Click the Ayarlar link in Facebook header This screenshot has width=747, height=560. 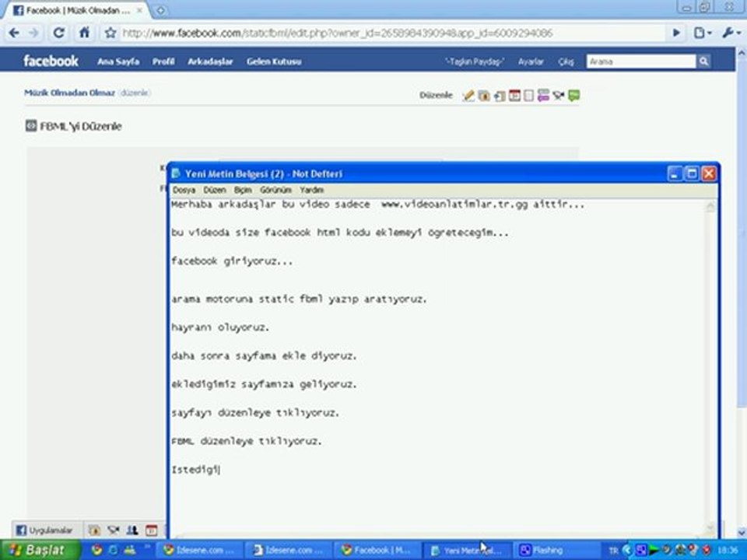click(531, 61)
